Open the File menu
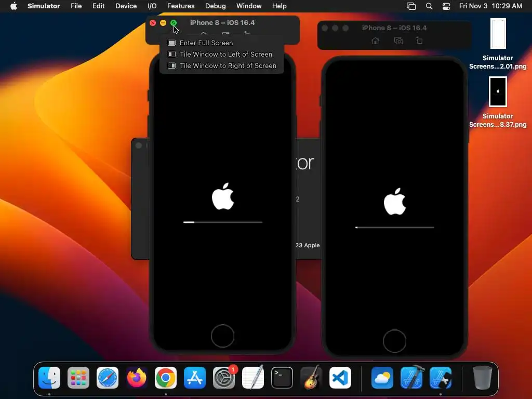 pos(76,6)
